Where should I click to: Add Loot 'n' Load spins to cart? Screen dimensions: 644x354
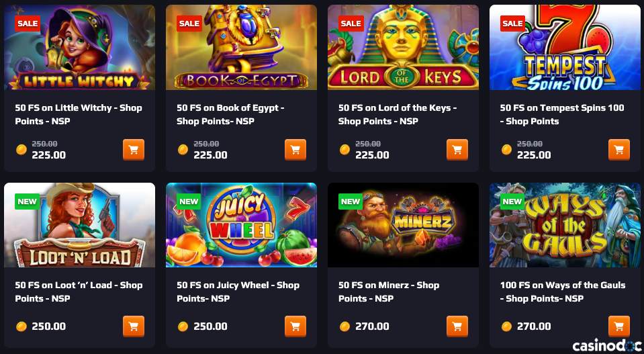[134, 326]
